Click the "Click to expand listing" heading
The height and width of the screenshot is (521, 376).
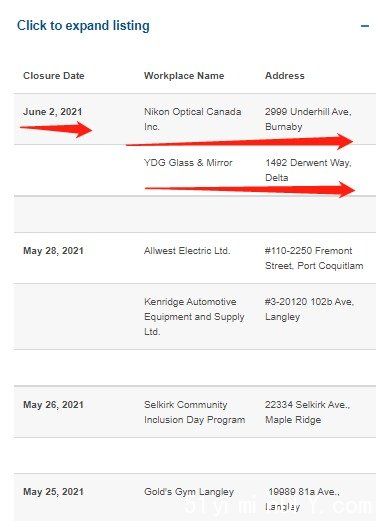[x=83, y=26]
